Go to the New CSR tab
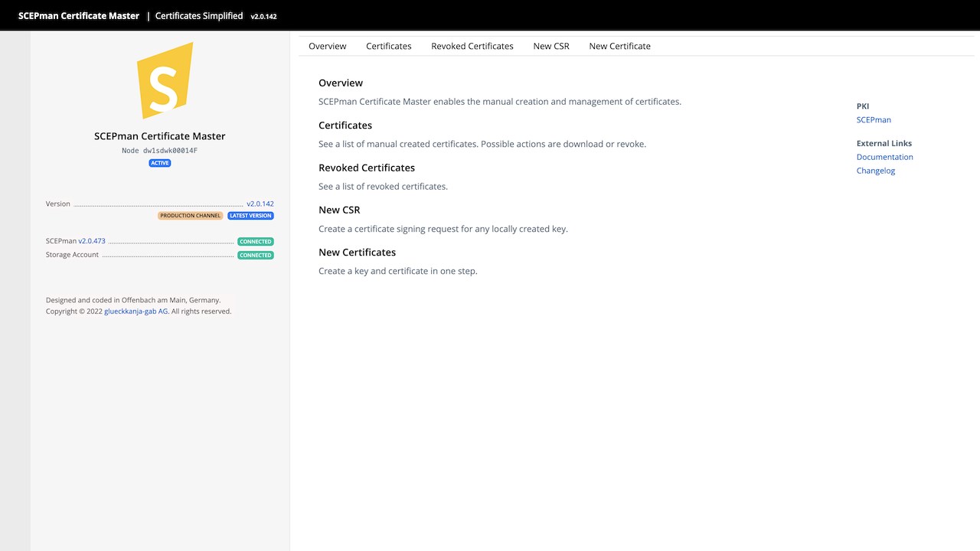Screen dimensions: 980x551 (x=551, y=46)
